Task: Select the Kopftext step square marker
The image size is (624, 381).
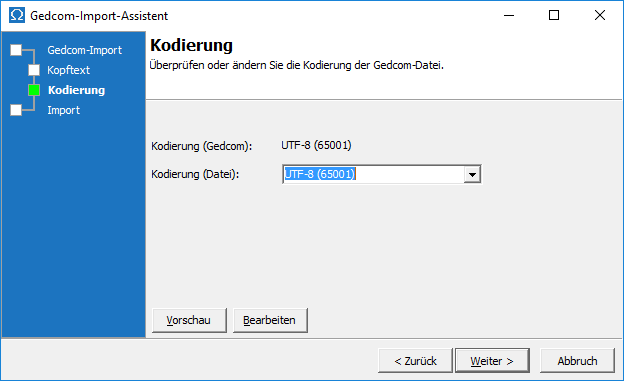Action: [x=34, y=70]
